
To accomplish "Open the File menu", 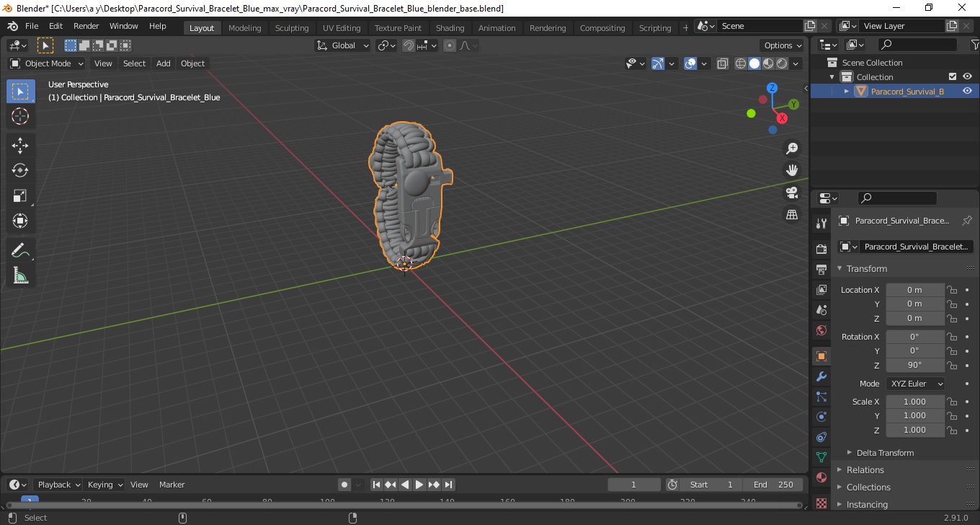I will pyautogui.click(x=32, y=26).
